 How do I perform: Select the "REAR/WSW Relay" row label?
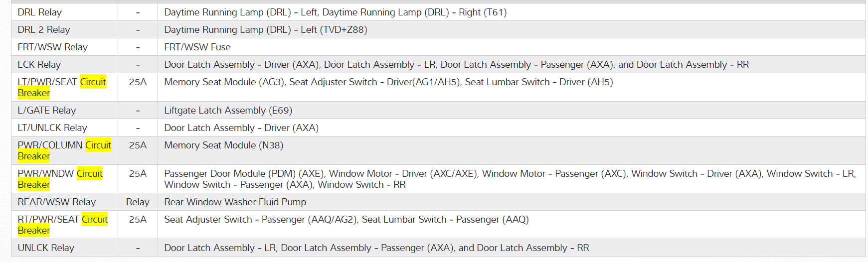(57, 202)
